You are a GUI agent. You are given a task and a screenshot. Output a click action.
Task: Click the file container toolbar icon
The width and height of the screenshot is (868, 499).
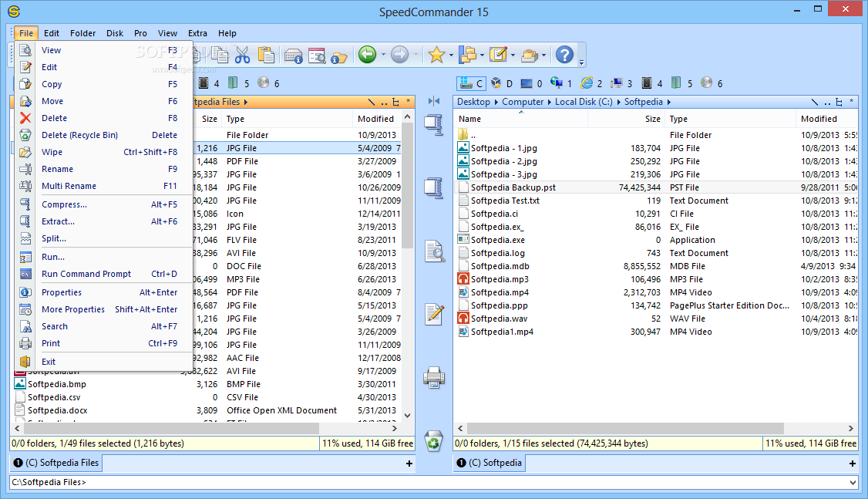[530, 55]
